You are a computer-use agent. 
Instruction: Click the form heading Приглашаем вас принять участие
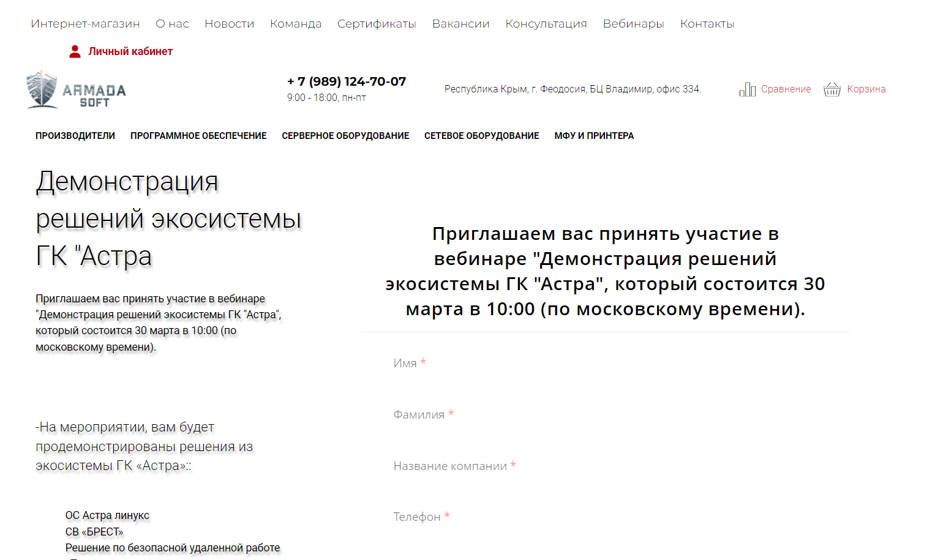605,271
